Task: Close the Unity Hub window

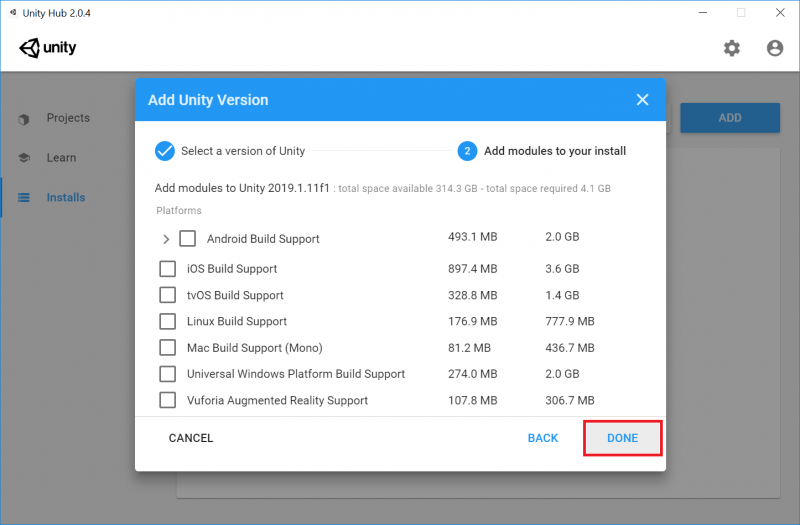Action: (780, 12)
